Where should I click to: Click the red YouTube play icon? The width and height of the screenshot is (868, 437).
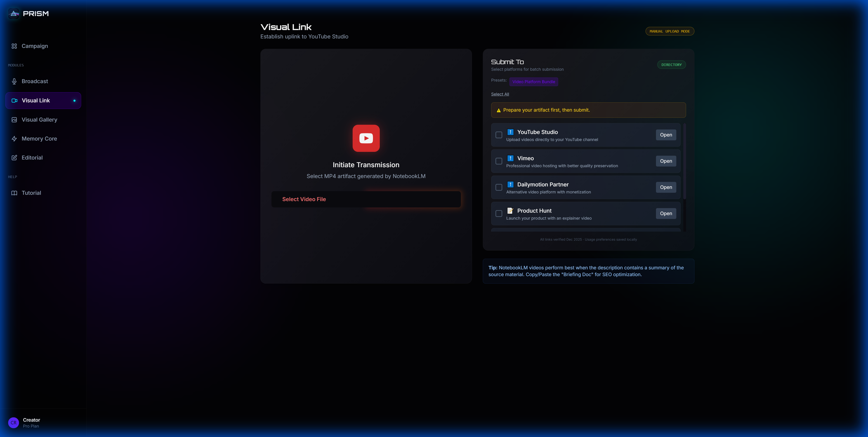point(366,138)
